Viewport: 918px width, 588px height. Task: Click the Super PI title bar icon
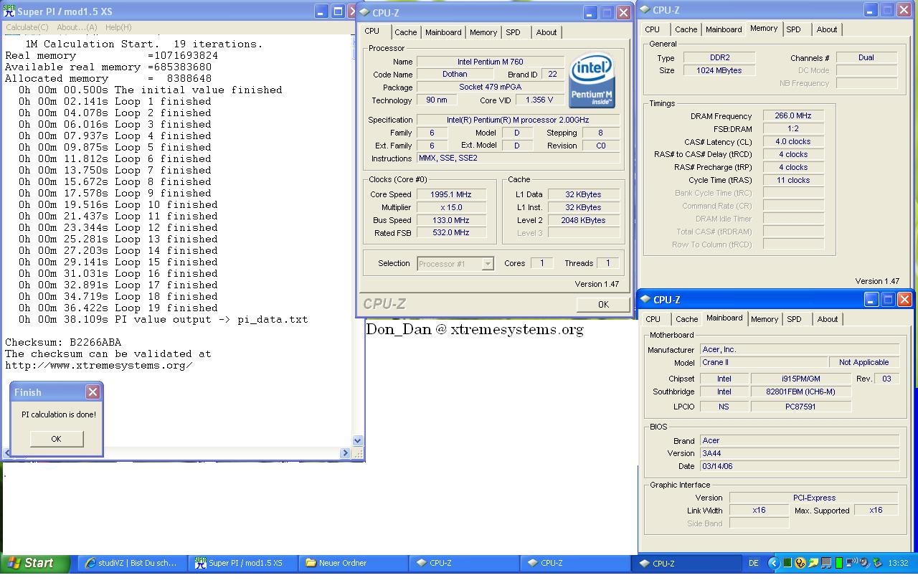pos(9,11)
